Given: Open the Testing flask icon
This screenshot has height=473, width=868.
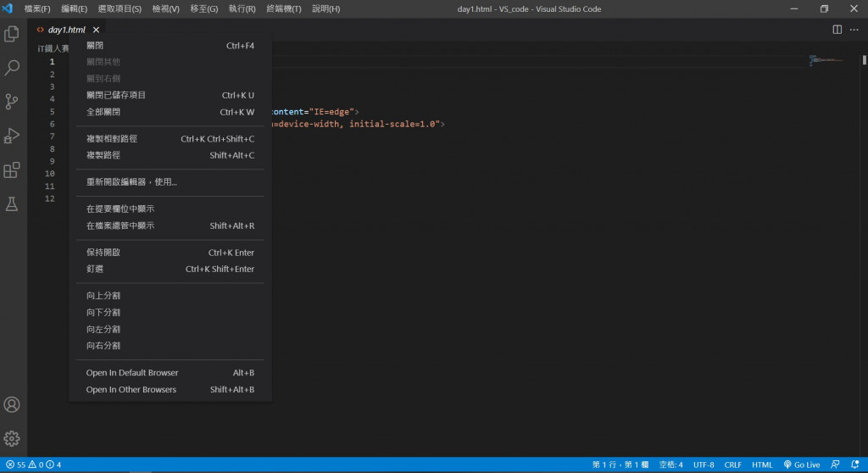Looking at the screenshot, I should coord(12,203).
